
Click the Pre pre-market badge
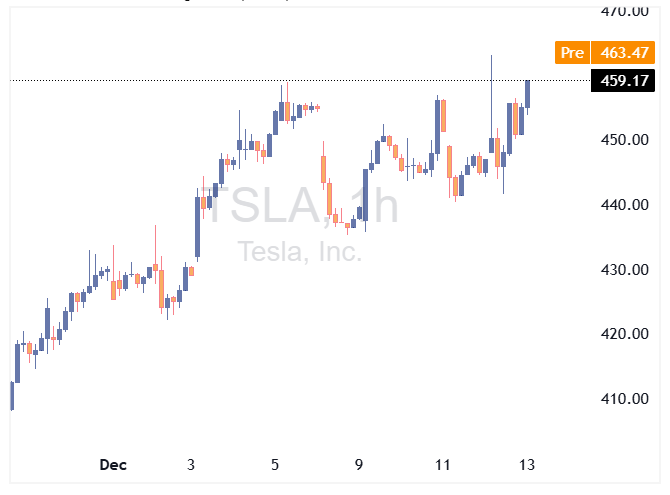pyautogui.click(x=572, y=53)
